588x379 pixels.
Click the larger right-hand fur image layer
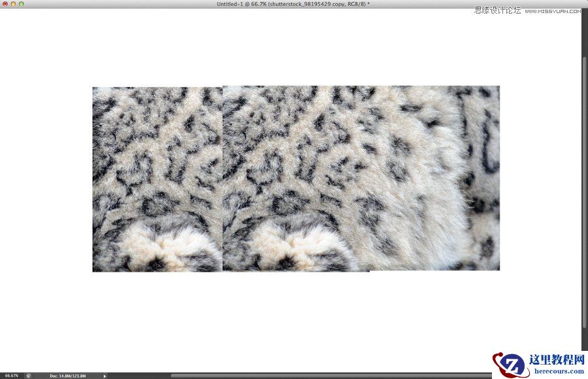[x=361, y=178]
